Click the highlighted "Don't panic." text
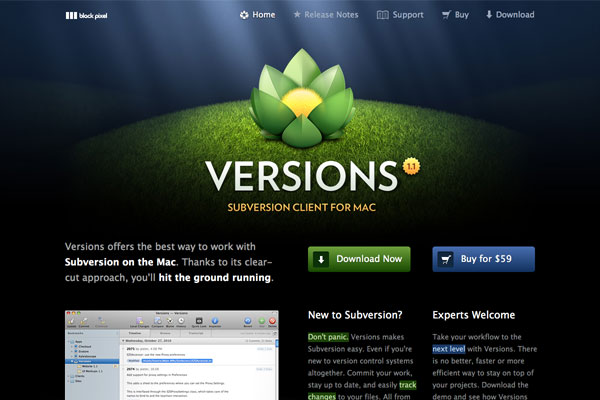 tap(328, 337)
